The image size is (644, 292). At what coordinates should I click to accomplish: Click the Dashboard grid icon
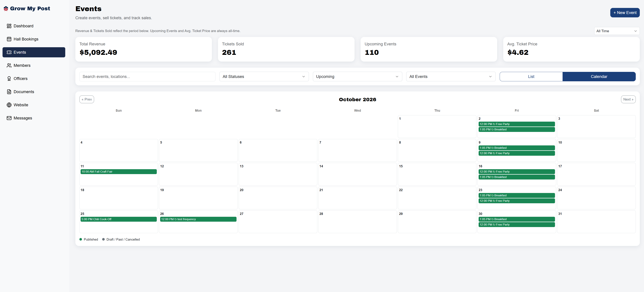point(9,26)
